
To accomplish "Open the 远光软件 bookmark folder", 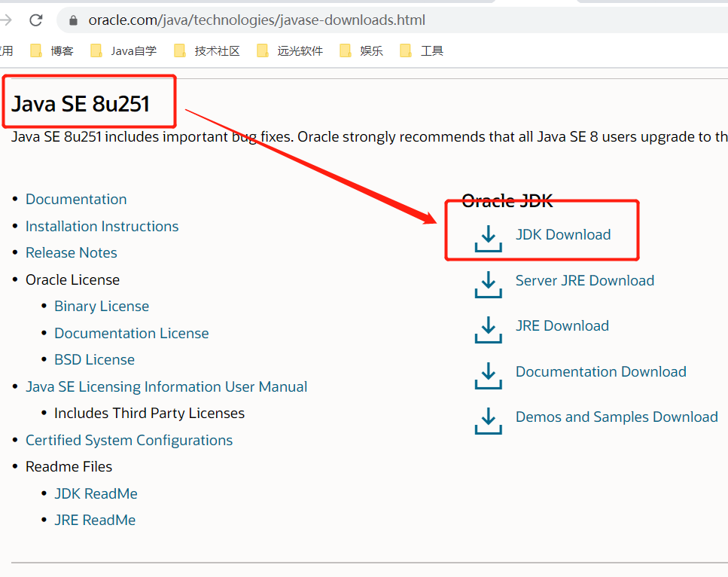I will click(290, 50).
